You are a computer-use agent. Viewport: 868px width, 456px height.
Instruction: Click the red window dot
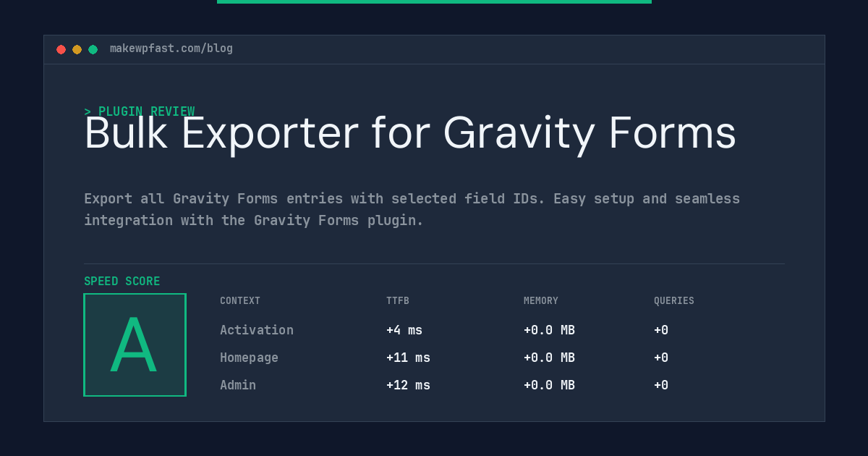61,49
